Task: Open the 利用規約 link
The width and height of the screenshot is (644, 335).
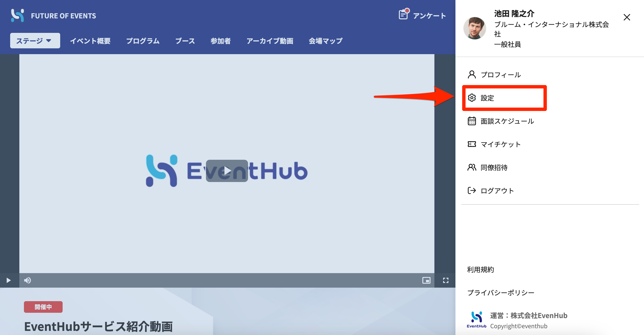Action: click(480, 269)
